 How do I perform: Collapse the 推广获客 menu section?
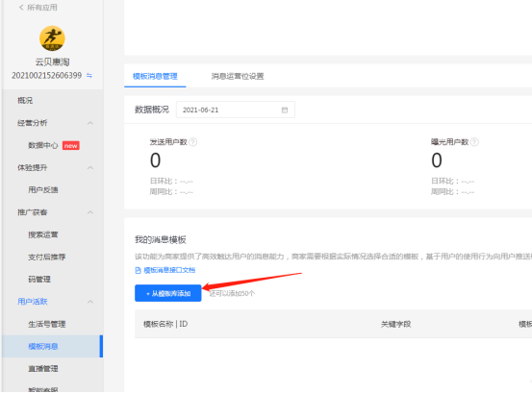pos(90,212)
